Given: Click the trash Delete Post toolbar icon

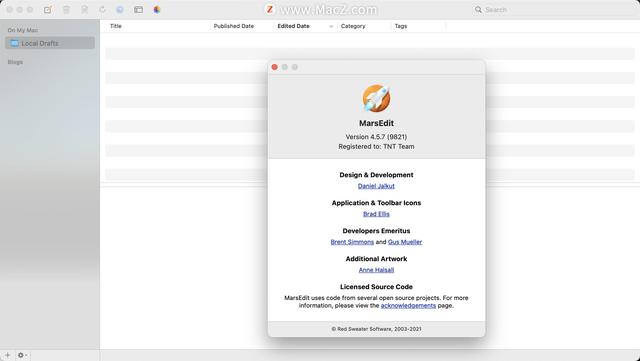Looking at the screenshot, I should [x=66, y=9].
